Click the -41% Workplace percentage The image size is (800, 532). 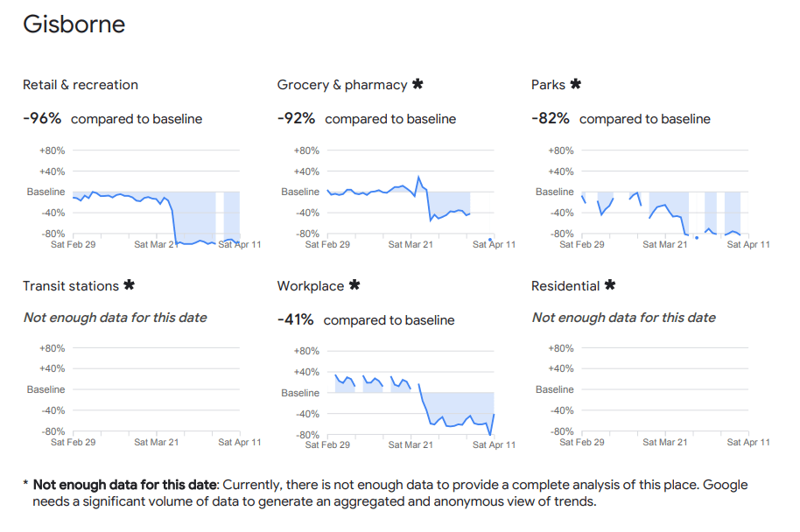coord(296,320)
